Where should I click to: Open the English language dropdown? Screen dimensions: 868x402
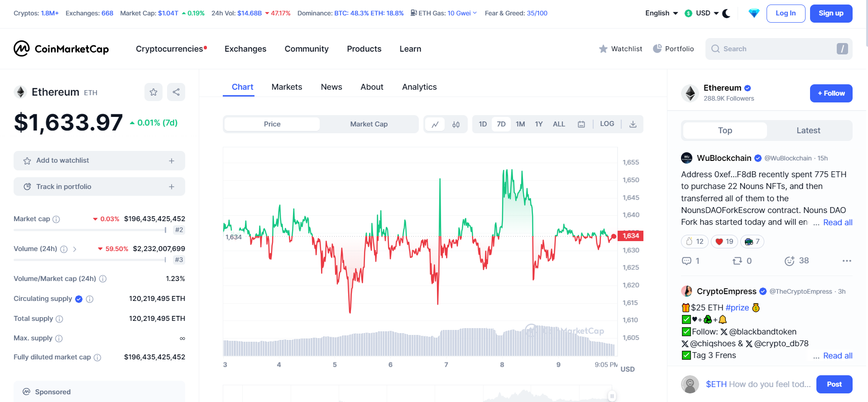point(662,13)
